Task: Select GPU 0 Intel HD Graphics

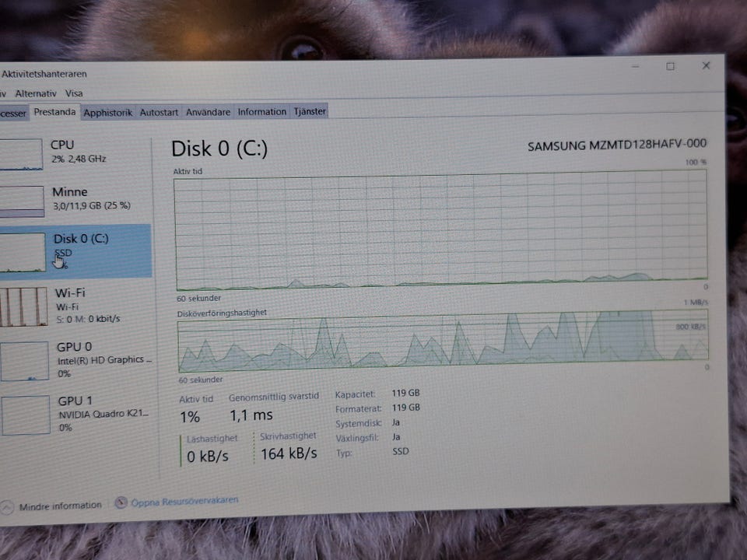Action: (x=76, y=360)
